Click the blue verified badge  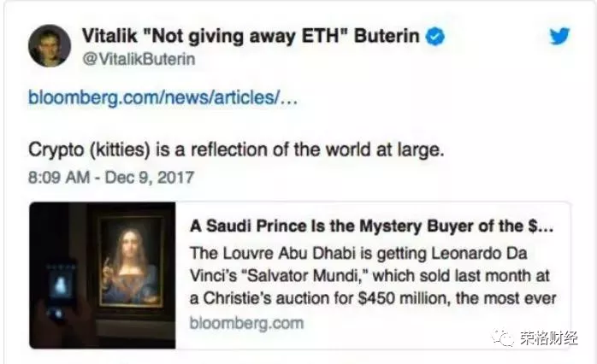pos(434,37)
